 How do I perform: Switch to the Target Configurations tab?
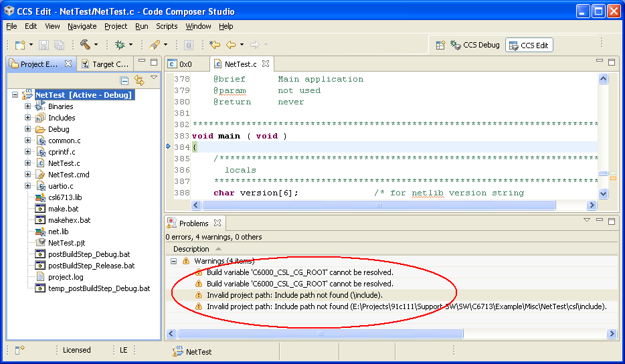pyautogui.click(x=105, y=64)
